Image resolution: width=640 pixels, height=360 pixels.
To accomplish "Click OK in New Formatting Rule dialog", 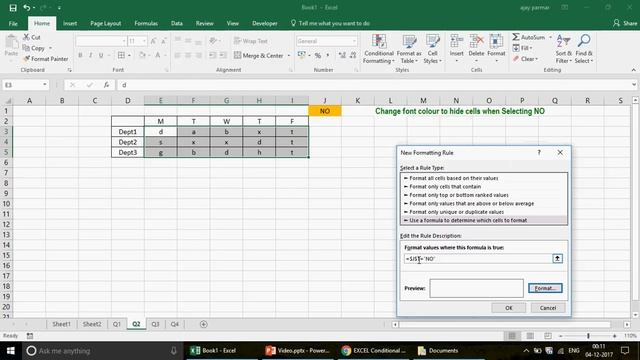I will [x=509, y=308].
